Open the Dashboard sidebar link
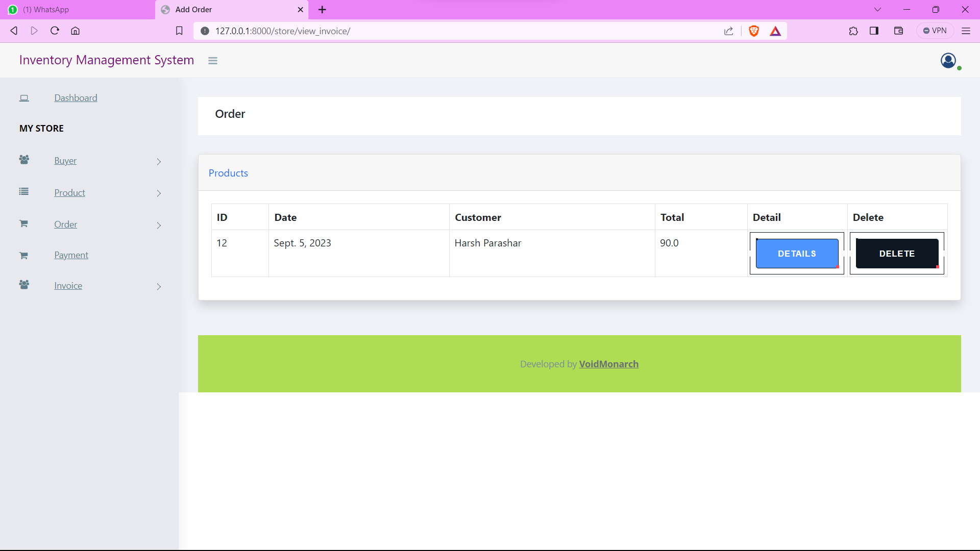The width and height of the screenshot is (980, 551). [76, 98]
